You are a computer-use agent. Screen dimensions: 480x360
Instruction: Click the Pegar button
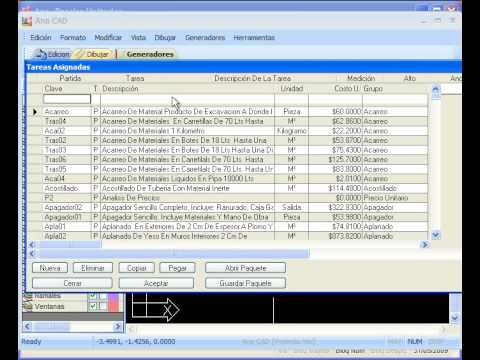click(x=177, y=268)
